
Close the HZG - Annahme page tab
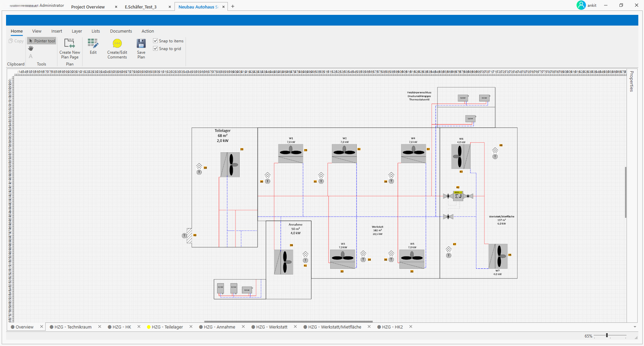pyautogui.click(x=243, y=327)
